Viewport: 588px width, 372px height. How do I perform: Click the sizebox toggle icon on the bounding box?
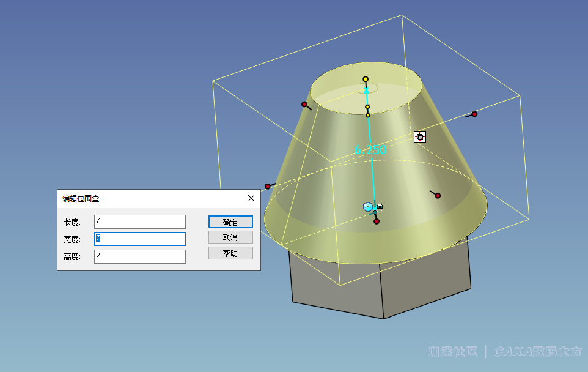point(420,136)
